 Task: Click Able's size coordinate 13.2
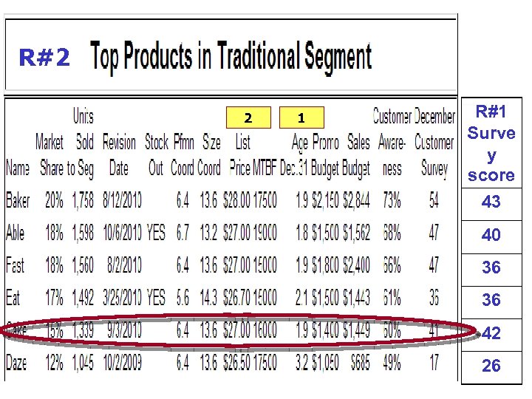(208, 233)
